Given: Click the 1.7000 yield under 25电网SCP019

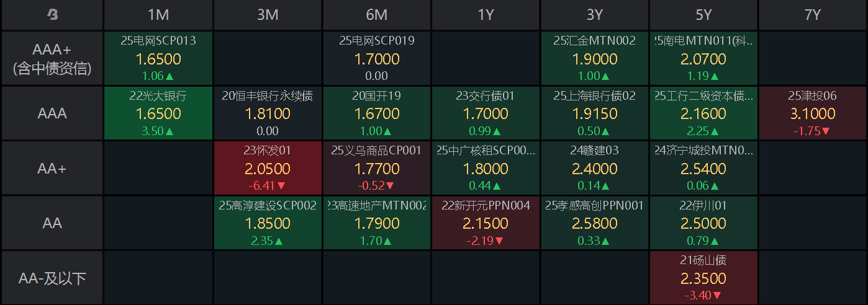Looking at the screenshot, I should (x=376, y=60).
